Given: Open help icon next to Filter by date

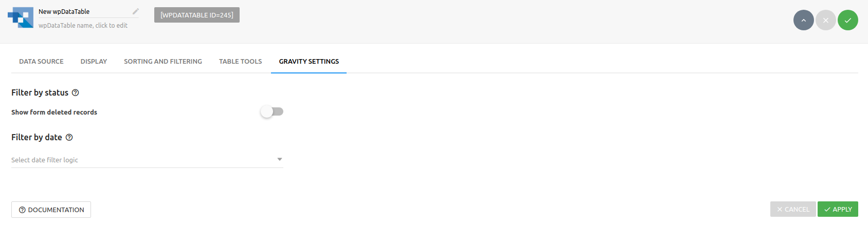Looking at the screenshot, I should pos(69,138).
